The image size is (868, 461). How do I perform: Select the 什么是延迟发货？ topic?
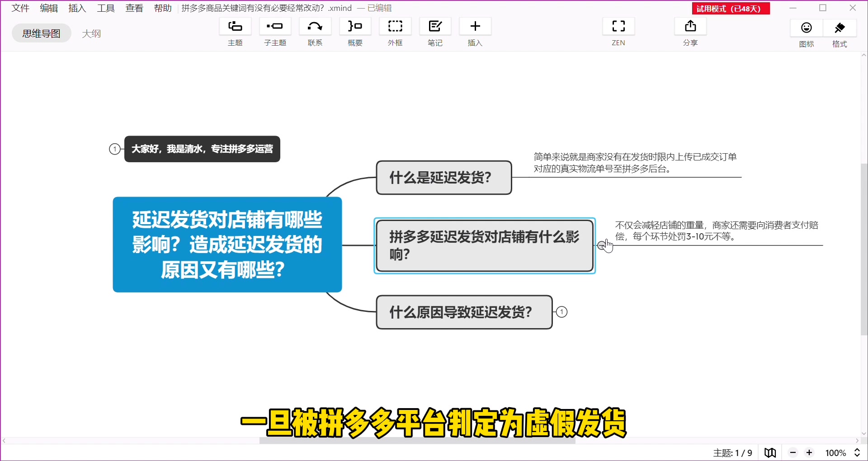pyautogui.click(x=444, y=178)
